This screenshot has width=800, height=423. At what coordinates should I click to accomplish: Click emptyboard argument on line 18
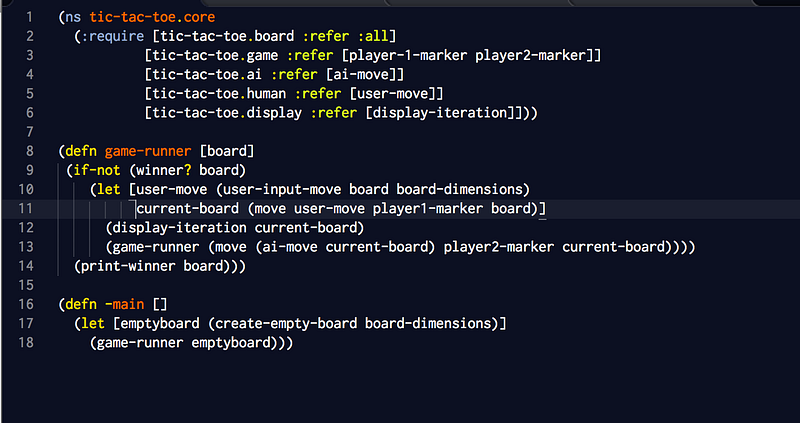231,343
